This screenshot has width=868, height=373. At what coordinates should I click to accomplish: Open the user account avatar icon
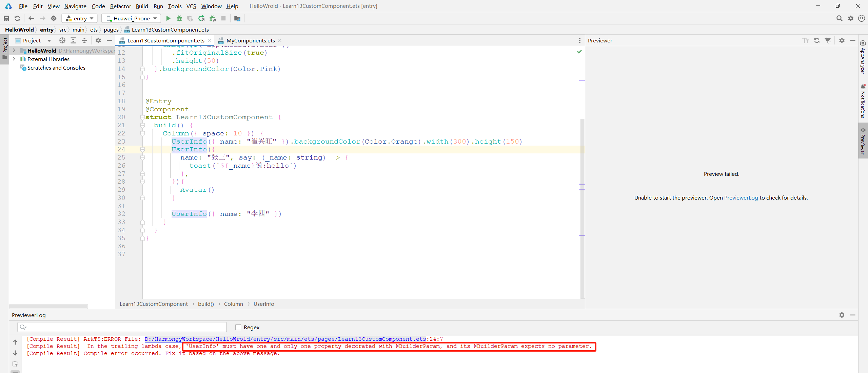click(862, 18)
